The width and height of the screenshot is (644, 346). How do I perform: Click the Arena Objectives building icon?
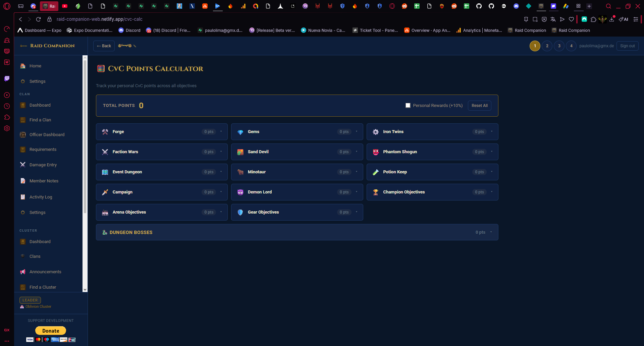pos(105,212)
